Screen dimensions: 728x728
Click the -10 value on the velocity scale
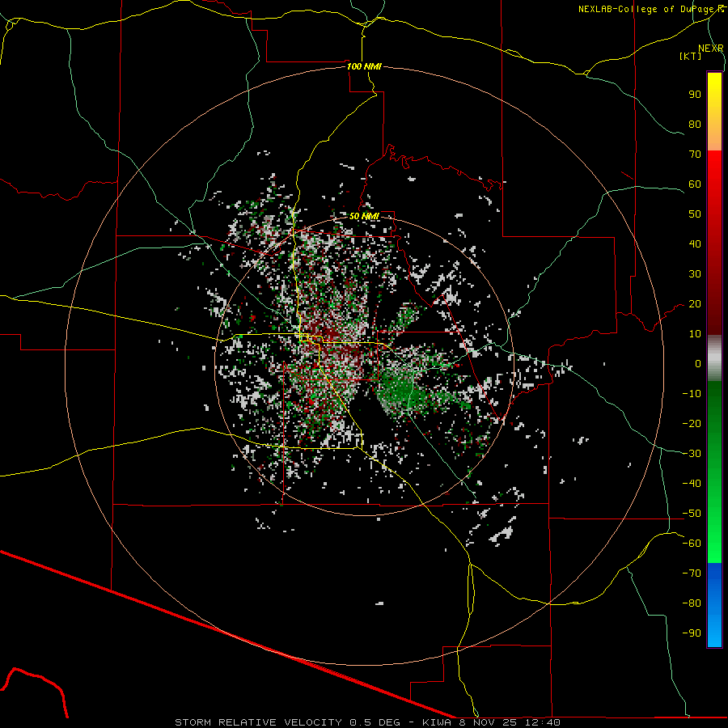click(692, 394)
